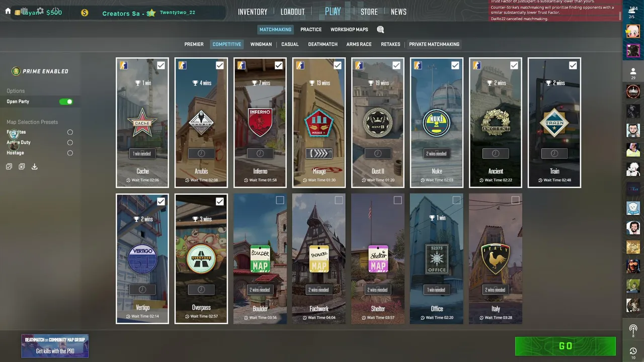The width and height of the screenshot is (644, 362).
Task: Click the Vertigo map badge
Action: point(142,259)
